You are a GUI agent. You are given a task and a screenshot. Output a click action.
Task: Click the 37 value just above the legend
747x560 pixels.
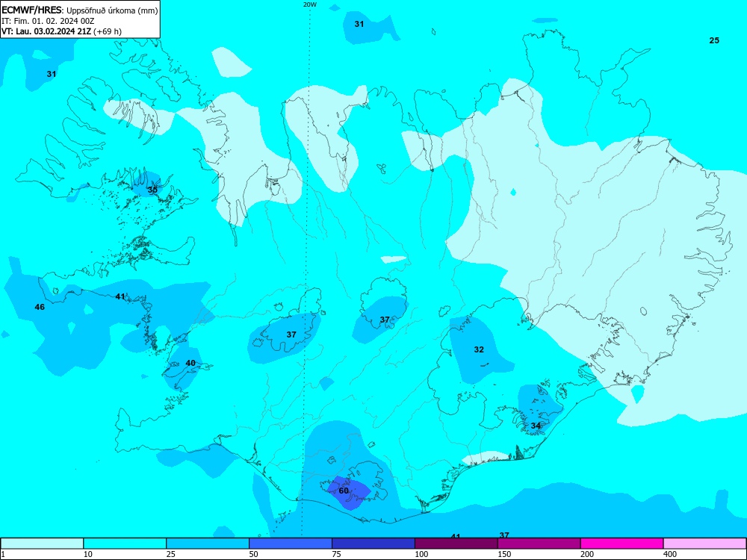coord(504,535)
